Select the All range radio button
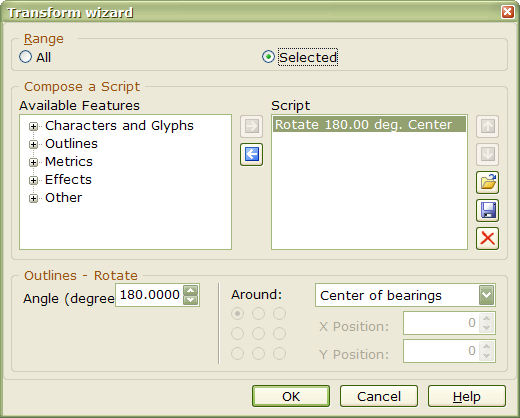The height and width of the screenshot is (418, 520). point(26,57)
